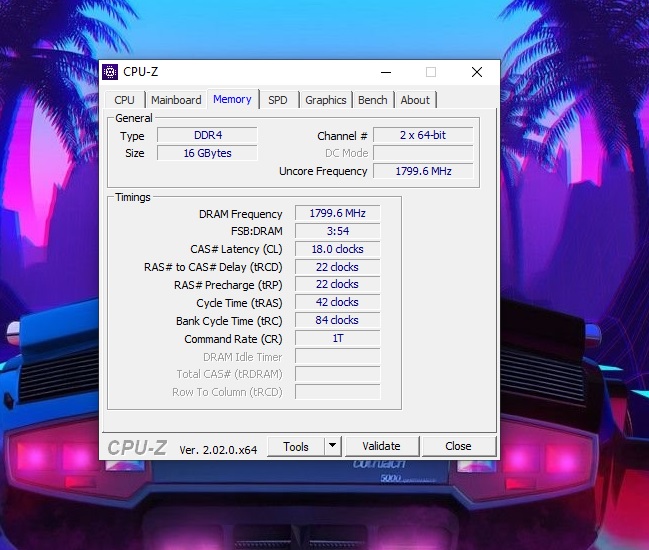Close CPU-Z using title bar X
The height and width of the screenshot is (550, 649).
pyautogui.click(x=477, y=72)
